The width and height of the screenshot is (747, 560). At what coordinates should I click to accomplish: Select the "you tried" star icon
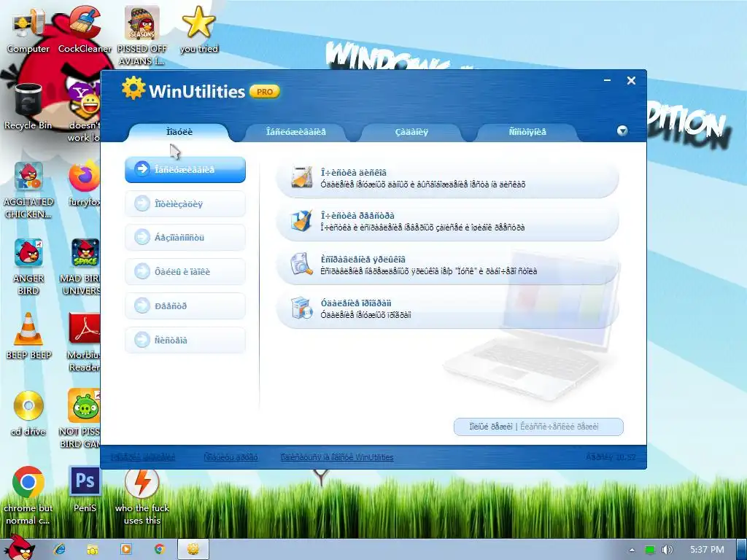point(199,29)
